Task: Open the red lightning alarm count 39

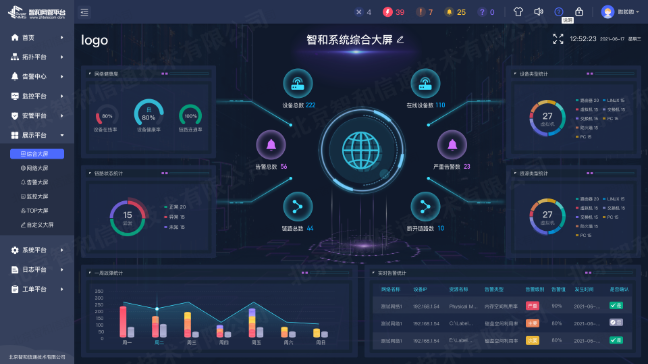Action: tap(393, 12)
